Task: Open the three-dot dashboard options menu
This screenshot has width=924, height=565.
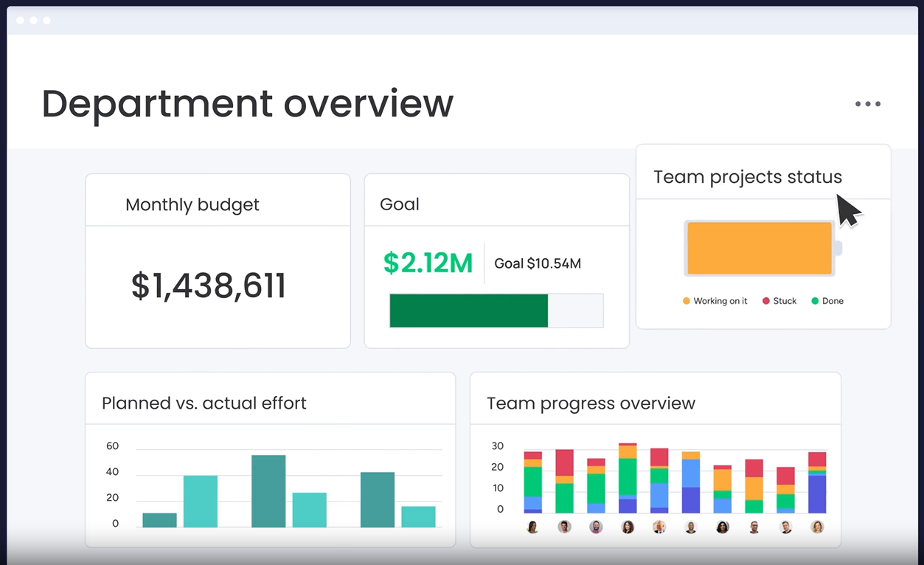Action: (867, 104)
